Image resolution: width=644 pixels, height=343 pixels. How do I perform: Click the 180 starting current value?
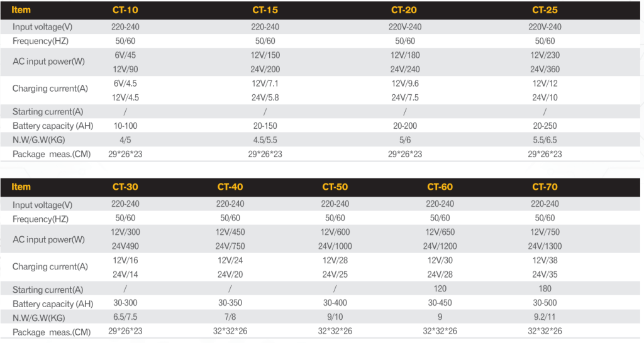click(x=545, y=289)
